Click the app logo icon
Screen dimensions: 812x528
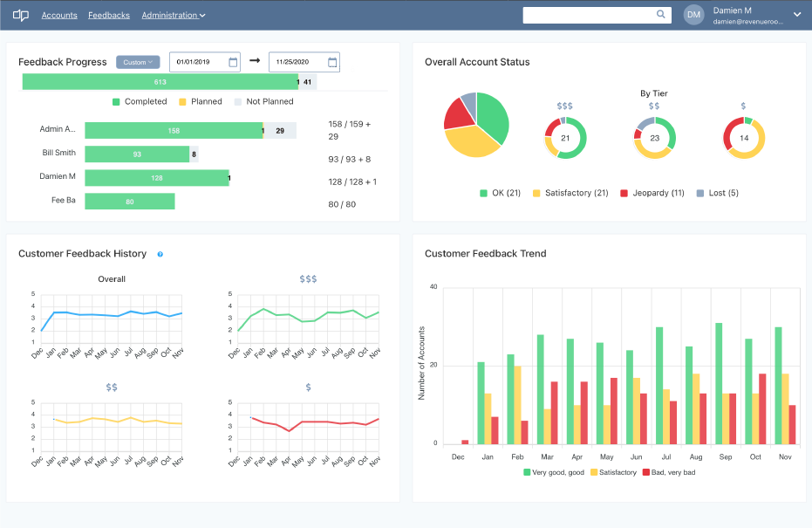[22, 15]
